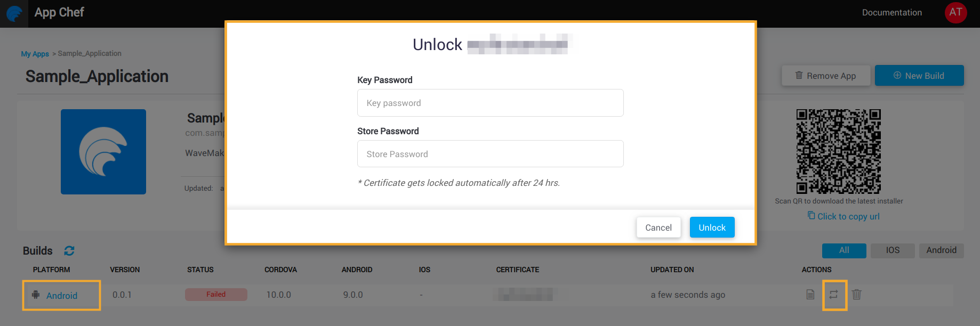Screen dimensions: 980x326
Task: Retry the failed Android build
Action: [x=835, y=295]
